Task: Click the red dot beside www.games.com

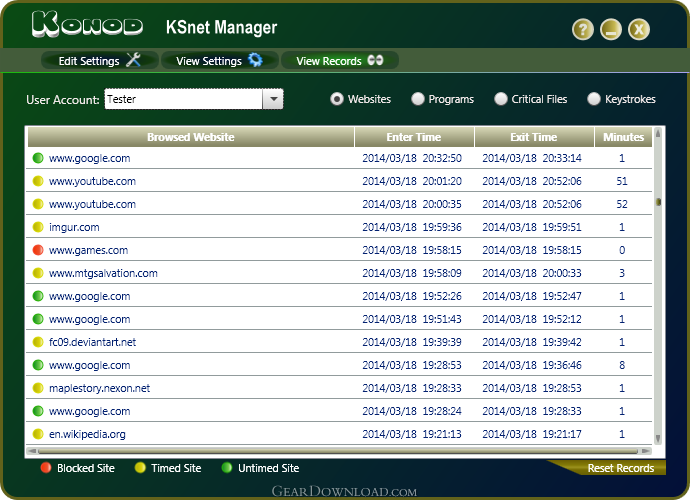Action: click(38, 250)
